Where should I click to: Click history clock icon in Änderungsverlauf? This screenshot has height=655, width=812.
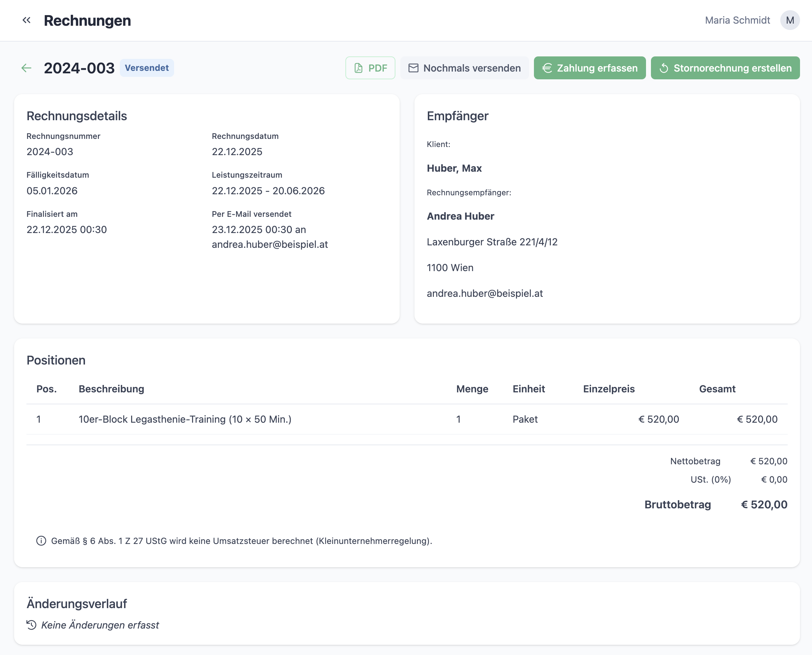(x=32, y=625)
